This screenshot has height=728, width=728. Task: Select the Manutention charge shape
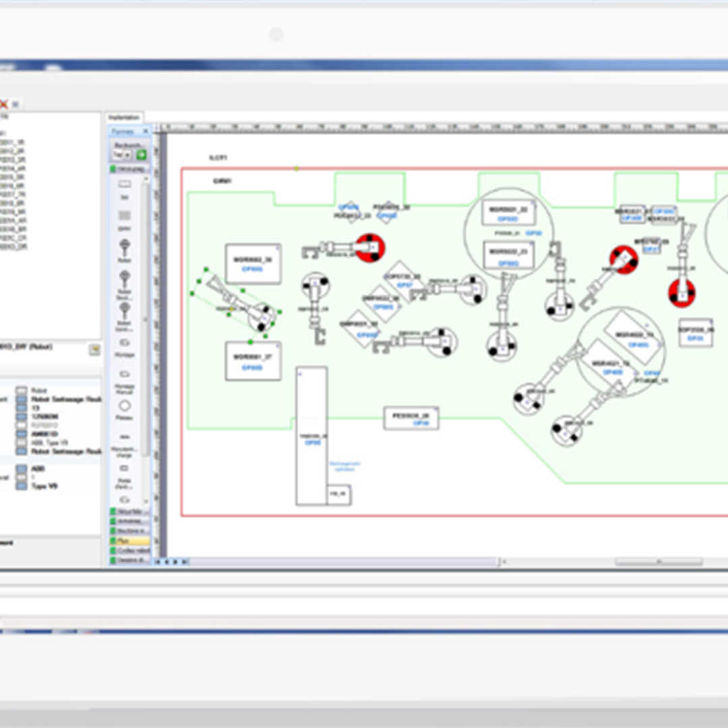[124, 445]
